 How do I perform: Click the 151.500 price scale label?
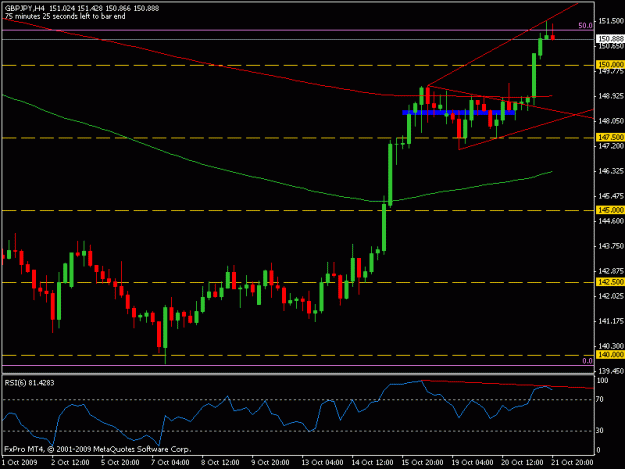[x=611, y=21]
